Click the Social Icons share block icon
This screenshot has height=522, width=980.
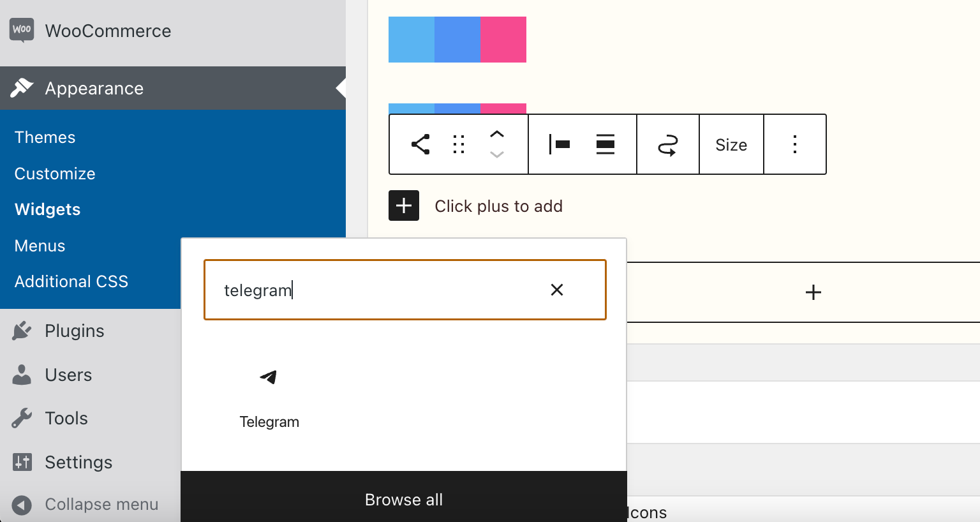click(420, 144)
